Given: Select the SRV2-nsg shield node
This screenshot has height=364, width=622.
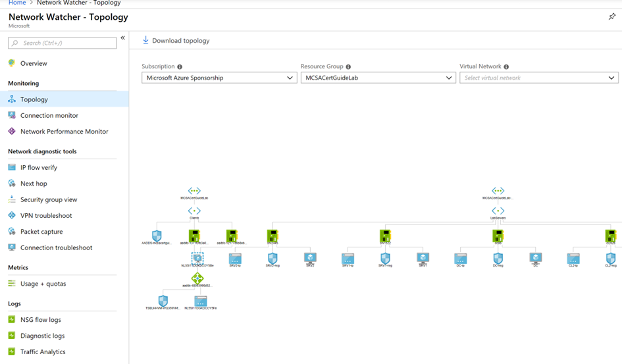Looking at the screenshot, I should pos(272,259).
